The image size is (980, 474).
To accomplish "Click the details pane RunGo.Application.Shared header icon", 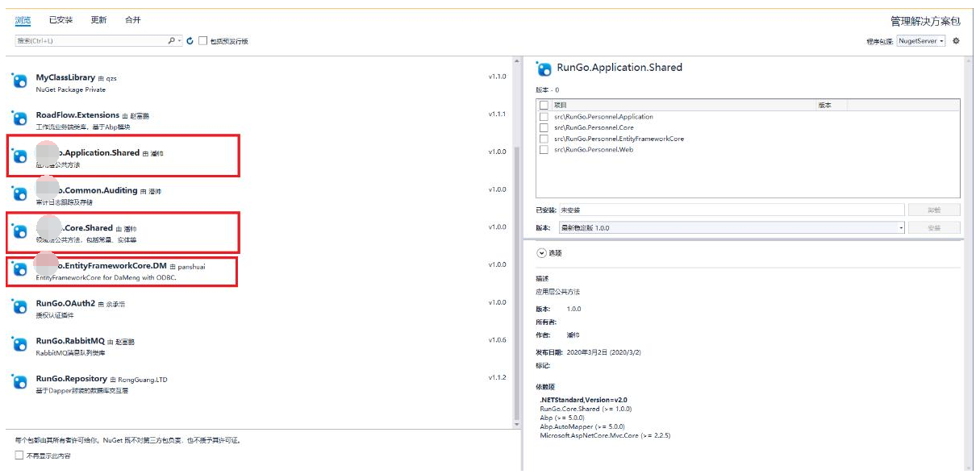I will pyautogui.click(x=544, y=69).
